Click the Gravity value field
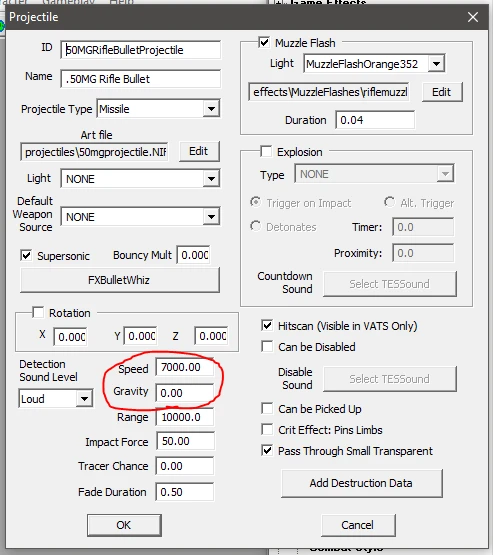The height and width of the screenshot is (555, 493). pos(185,393)
